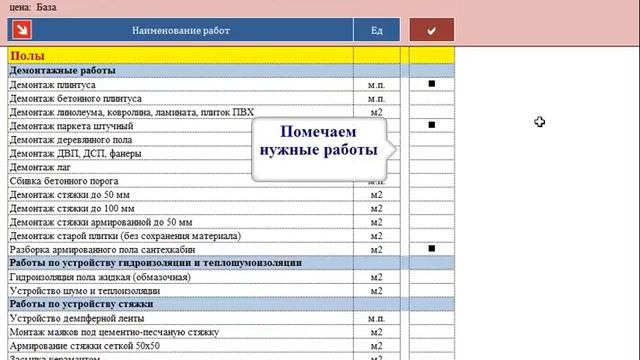The height and width of the screenshot is (360, 640).
Task: Select the 'Устройство демпферной ленты' row name
Action: point(77,318)
